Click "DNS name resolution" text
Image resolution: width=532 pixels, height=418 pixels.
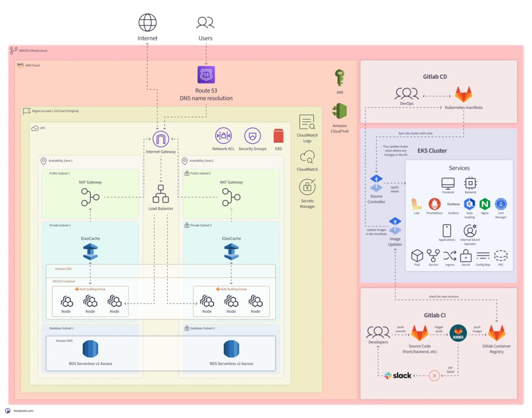coord(206,98)
